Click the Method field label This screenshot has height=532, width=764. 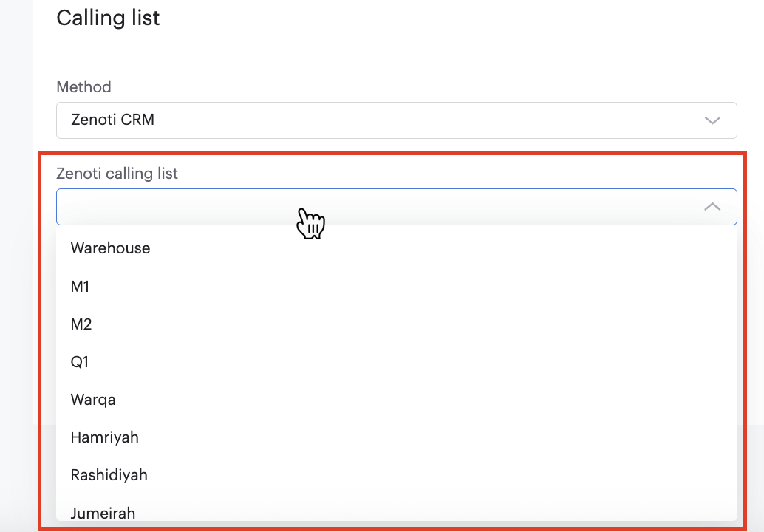[83, 87]
